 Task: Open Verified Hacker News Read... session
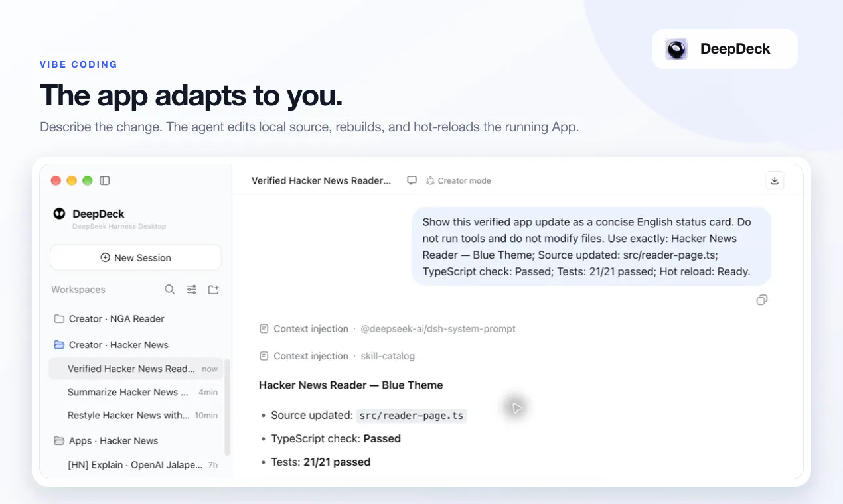coord(136,369)
